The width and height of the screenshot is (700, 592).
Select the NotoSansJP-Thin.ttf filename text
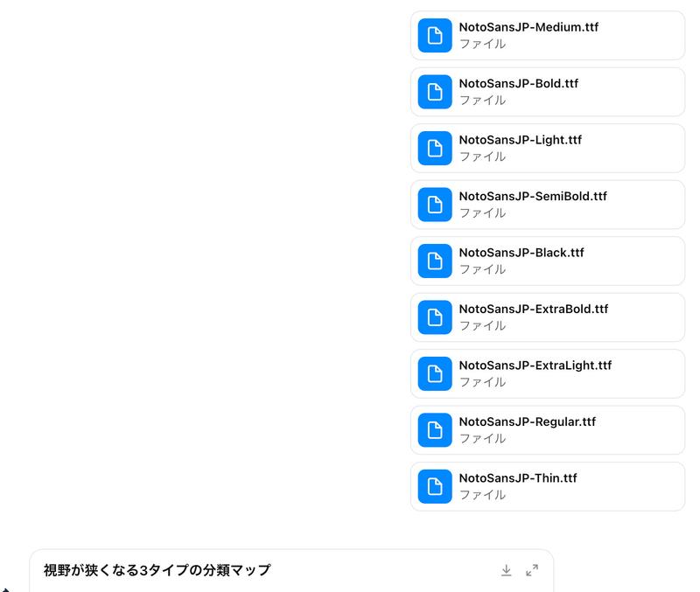pyautogui.click(x=518, y=478)
